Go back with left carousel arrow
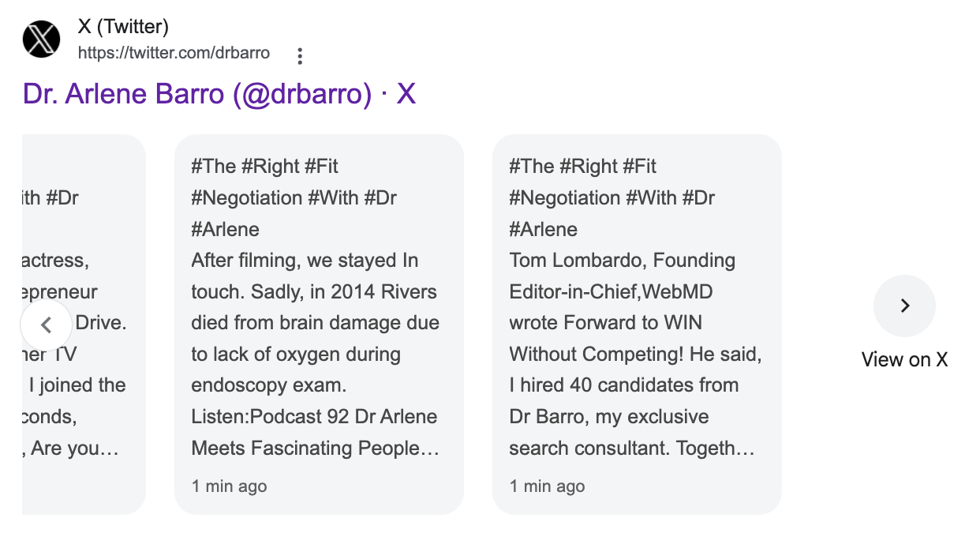Image resolution: width=980 pixels, height=548 pixels. coord(46,325)
